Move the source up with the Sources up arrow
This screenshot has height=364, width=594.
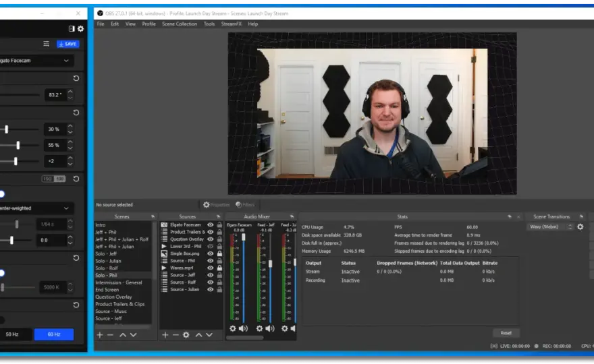pos(198,335)
